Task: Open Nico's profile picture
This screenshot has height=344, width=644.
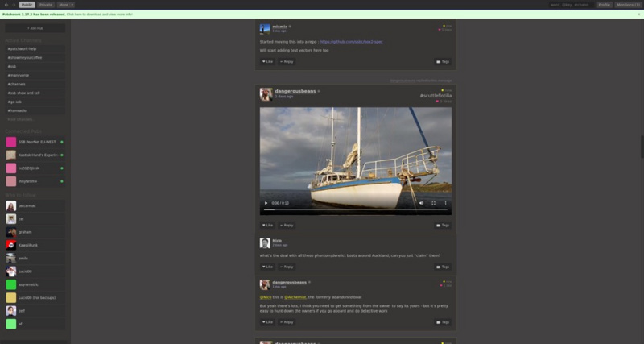Action: 265,242
